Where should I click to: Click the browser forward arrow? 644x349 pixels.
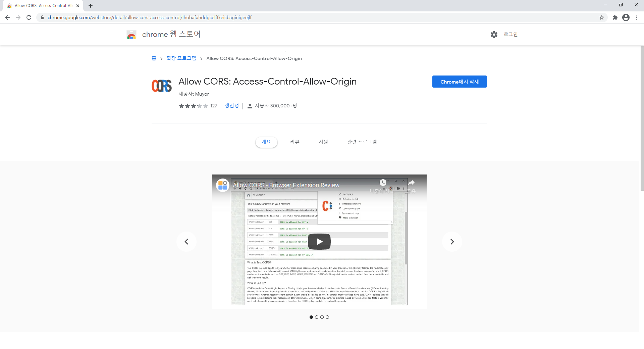(18, 17)
